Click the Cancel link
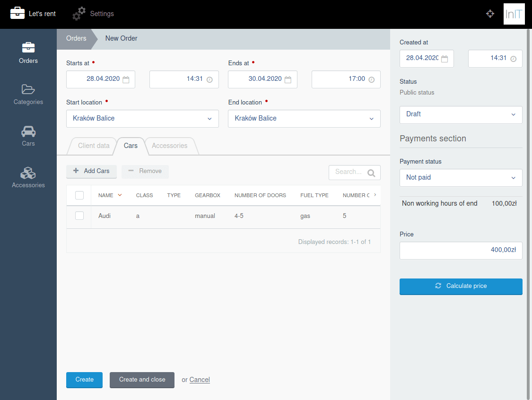Viewport: 532px width, 400px height. click(200, 380)
